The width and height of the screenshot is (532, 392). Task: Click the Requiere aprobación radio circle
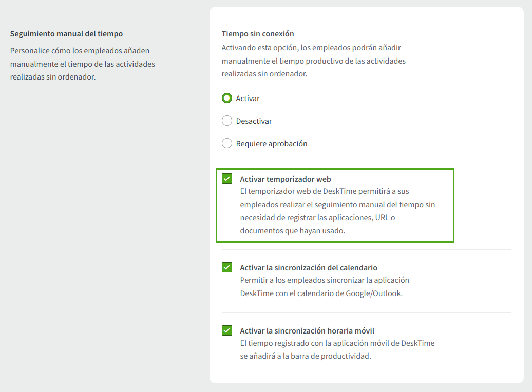(227, 143)
